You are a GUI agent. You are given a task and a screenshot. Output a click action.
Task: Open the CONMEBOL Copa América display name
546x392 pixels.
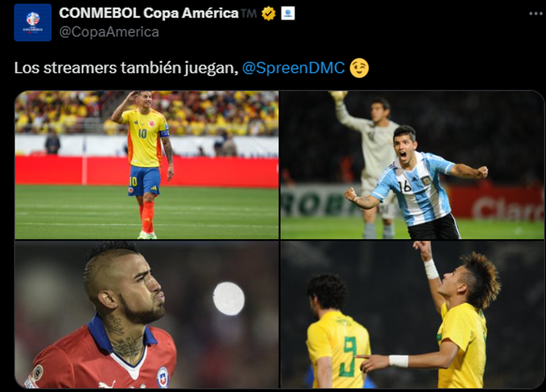(148, 14)
